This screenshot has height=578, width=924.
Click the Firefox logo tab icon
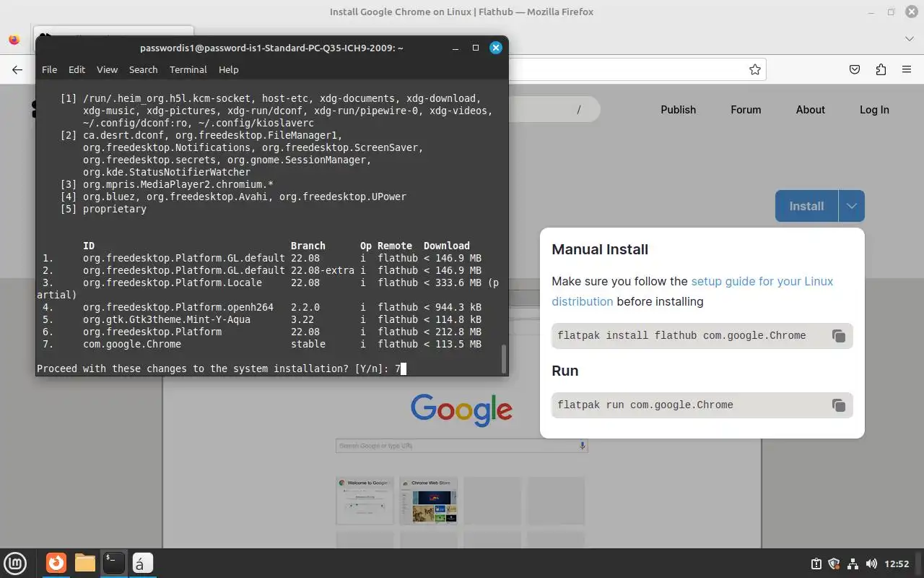click(14, 40)
